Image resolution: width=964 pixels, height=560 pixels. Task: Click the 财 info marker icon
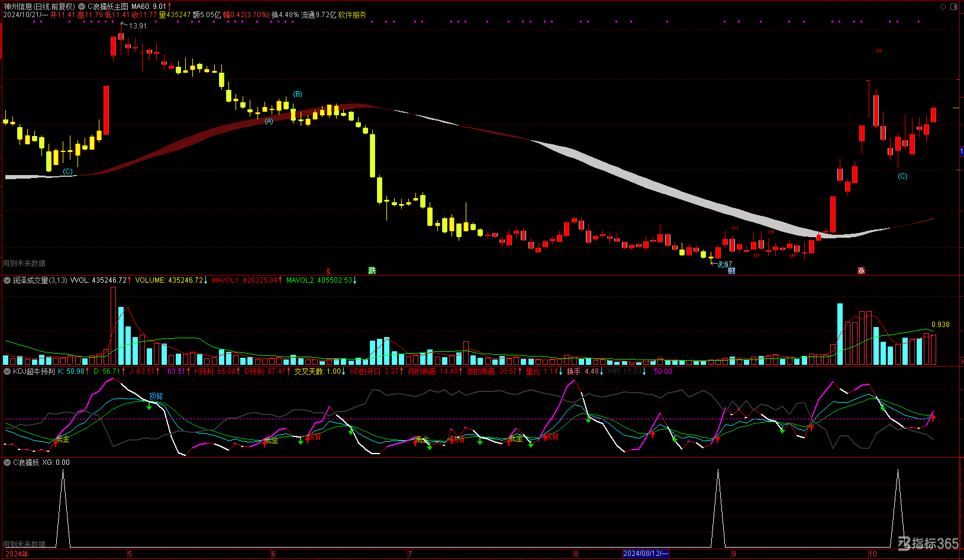(x=731, y=271)
